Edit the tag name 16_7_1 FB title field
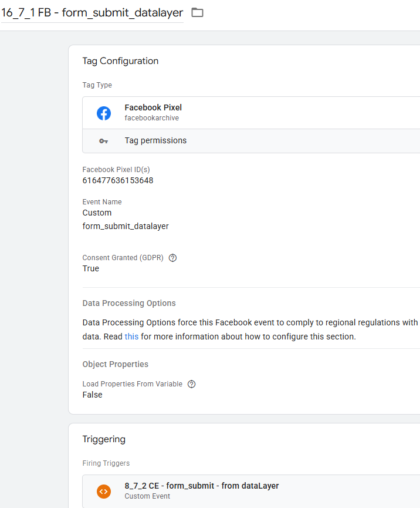The width and height of the screenshot is (420, 508). (92, 12)
